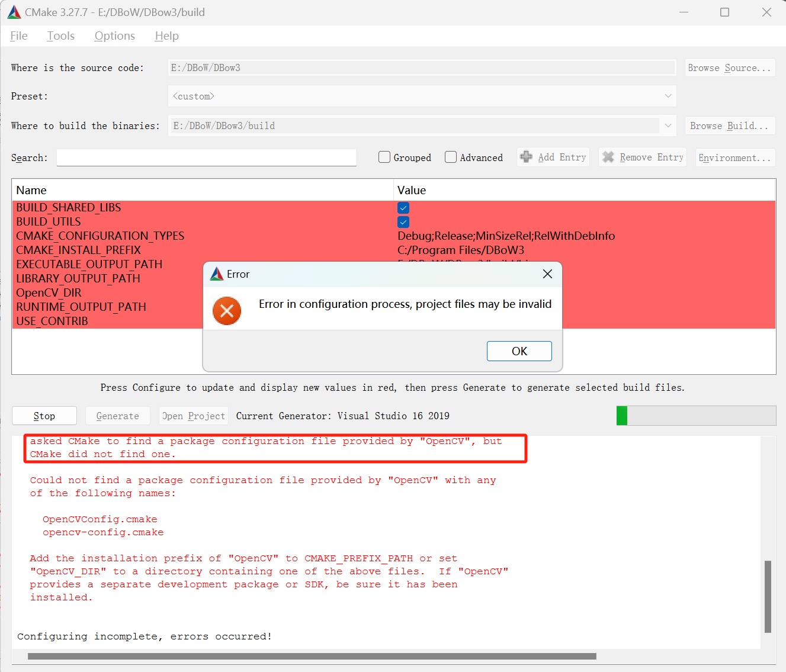Click the 'Current Generator: Visual Studio 16 2019' label

343,416
